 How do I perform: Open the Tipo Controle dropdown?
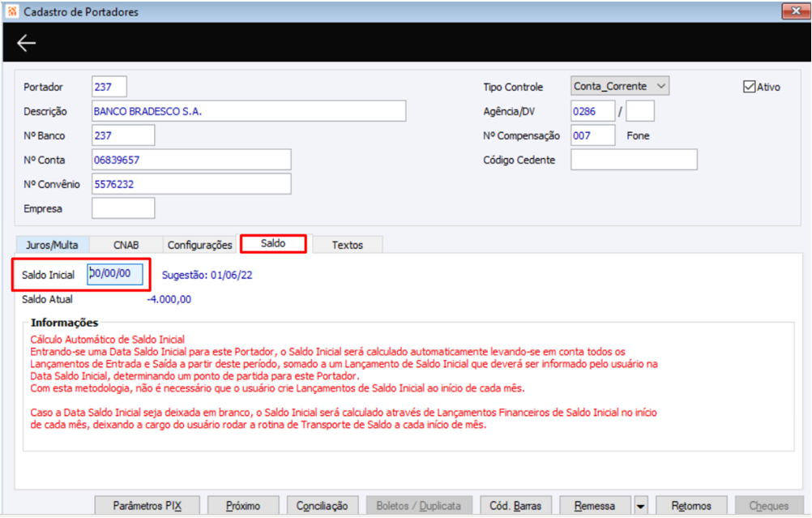point(620,86)
